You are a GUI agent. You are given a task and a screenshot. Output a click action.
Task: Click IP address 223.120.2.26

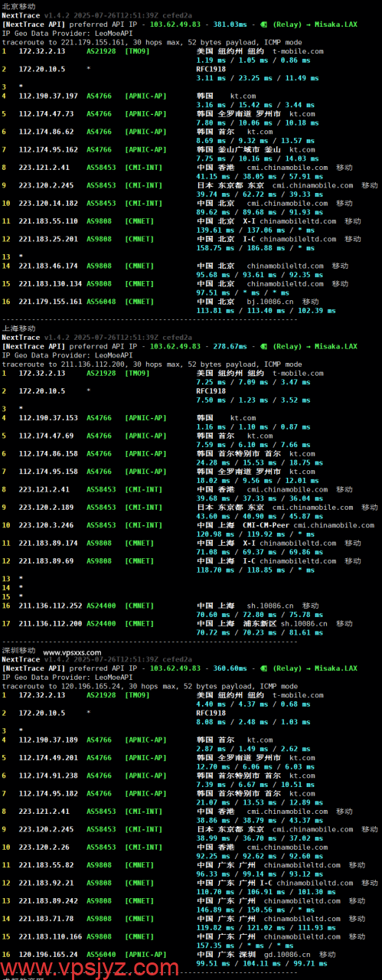coord(44,847)
